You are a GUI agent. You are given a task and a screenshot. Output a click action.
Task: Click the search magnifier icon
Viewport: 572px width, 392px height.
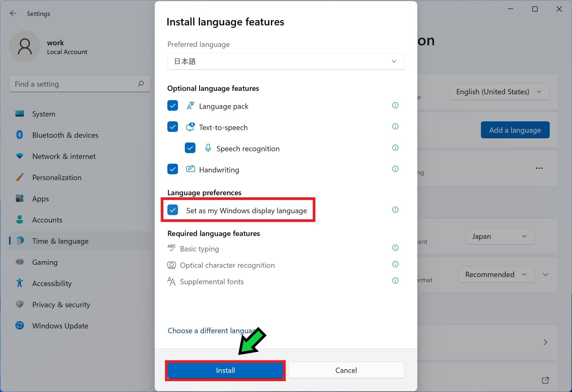pyautogui.click(x=141, y=84)
